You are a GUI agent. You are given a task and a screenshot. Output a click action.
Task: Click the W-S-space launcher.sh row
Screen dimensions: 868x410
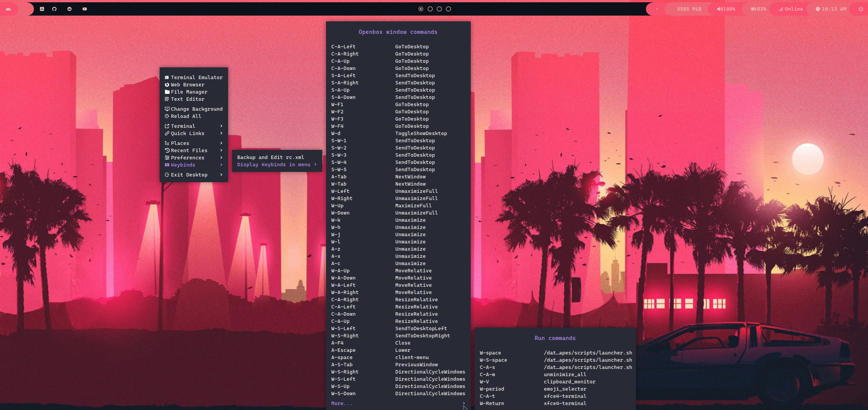pos(555,360)
